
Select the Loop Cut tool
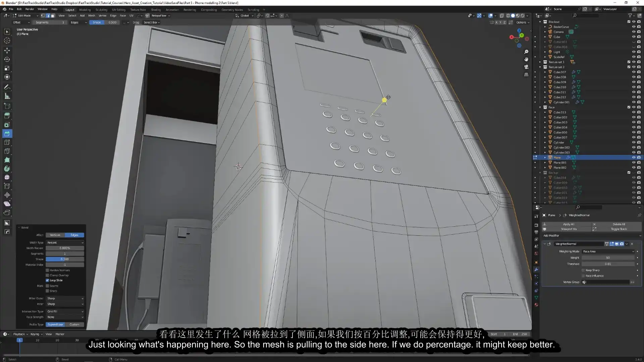[x=7, y=142]
